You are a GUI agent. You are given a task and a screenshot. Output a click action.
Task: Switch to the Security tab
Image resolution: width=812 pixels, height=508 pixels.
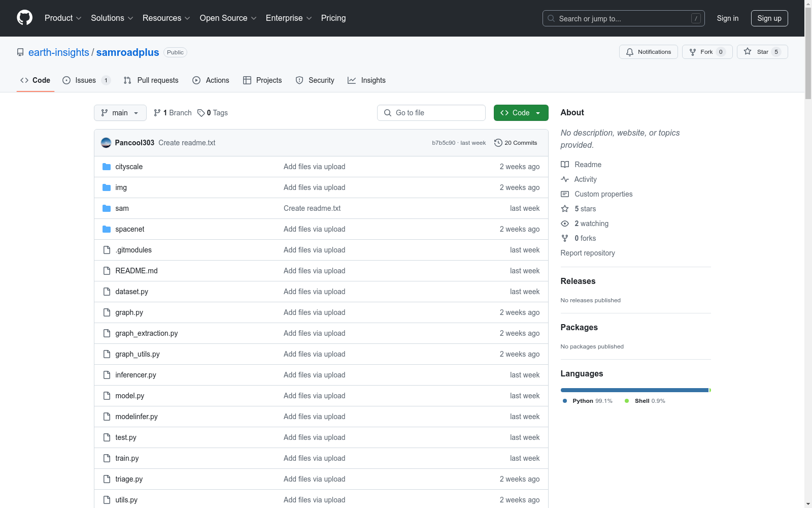coord(315,80)
